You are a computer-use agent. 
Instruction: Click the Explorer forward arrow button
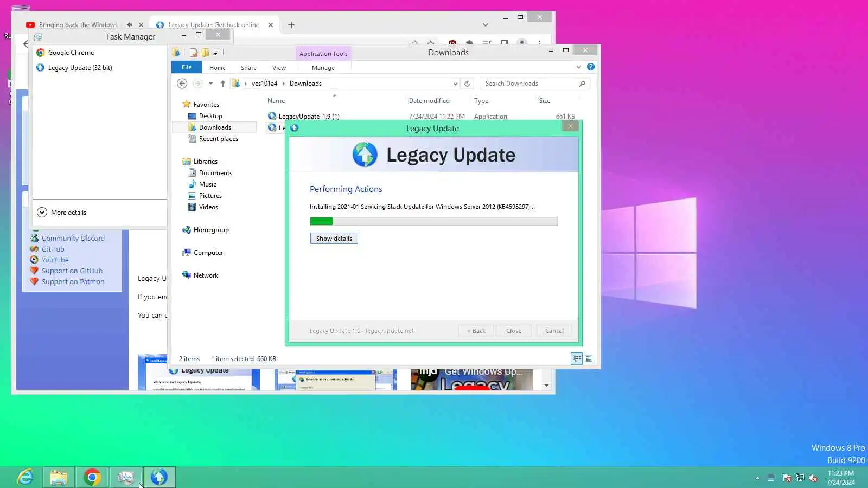[x=197, y=84]
